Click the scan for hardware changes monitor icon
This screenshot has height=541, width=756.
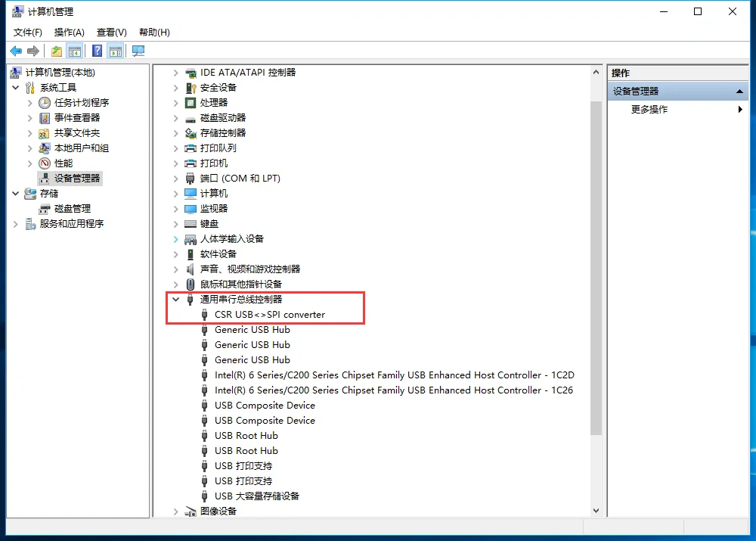click(138, 51)
